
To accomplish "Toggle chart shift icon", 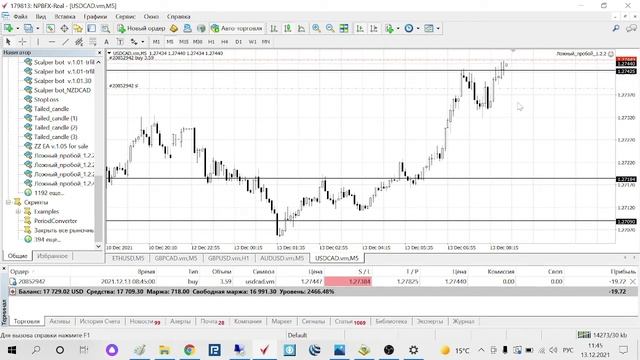I will (373, 28).
